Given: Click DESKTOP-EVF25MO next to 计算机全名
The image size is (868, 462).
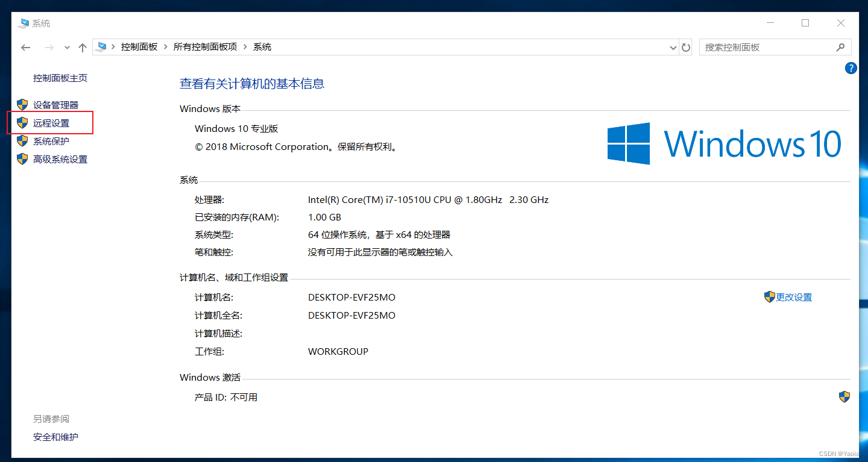Looking at the screenshot, I should 351,315.
